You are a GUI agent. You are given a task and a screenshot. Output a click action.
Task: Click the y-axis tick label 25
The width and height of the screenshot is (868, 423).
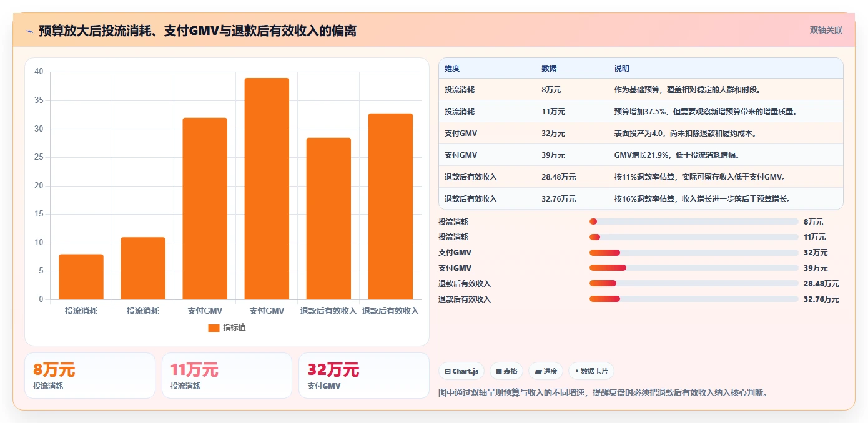(39, 157)
